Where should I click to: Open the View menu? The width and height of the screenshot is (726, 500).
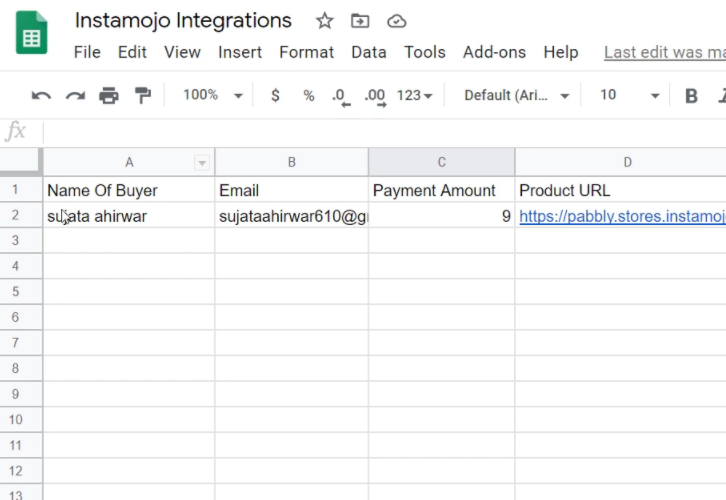point(182,52)
